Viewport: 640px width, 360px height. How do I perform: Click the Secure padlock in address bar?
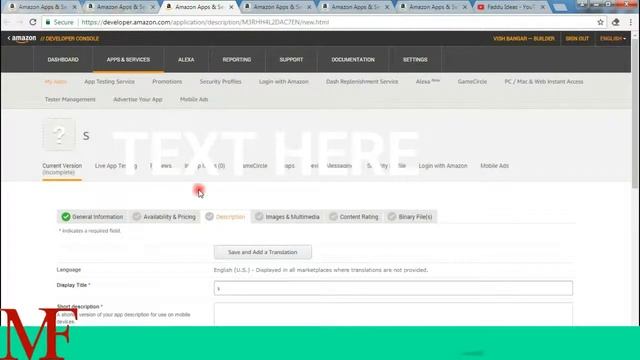tap(48, 22)
